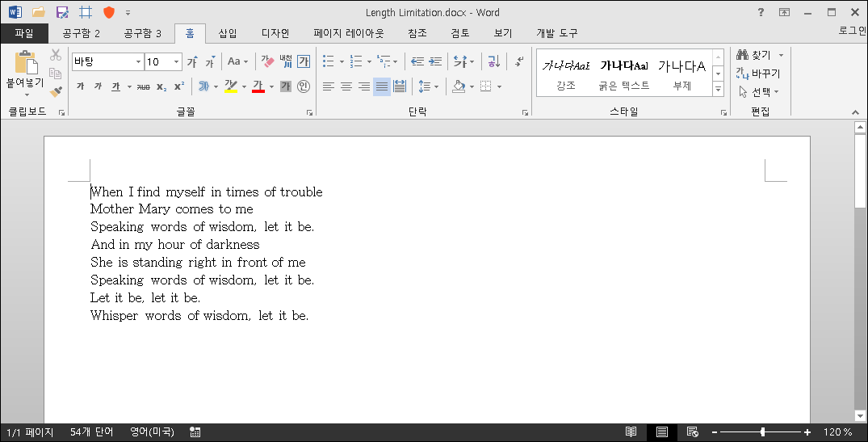The image size is (868, 442).
Task: Click the Copy icon in clipboard group
Action: pos(56,73)
